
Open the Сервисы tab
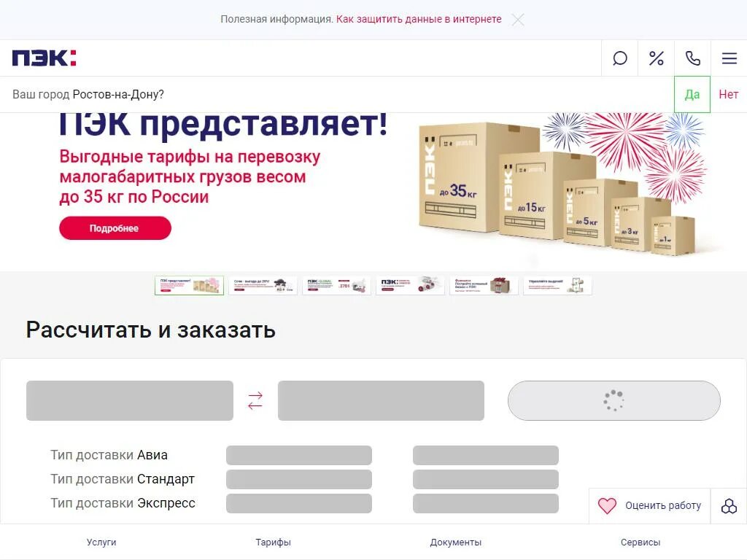click(640, 542)
